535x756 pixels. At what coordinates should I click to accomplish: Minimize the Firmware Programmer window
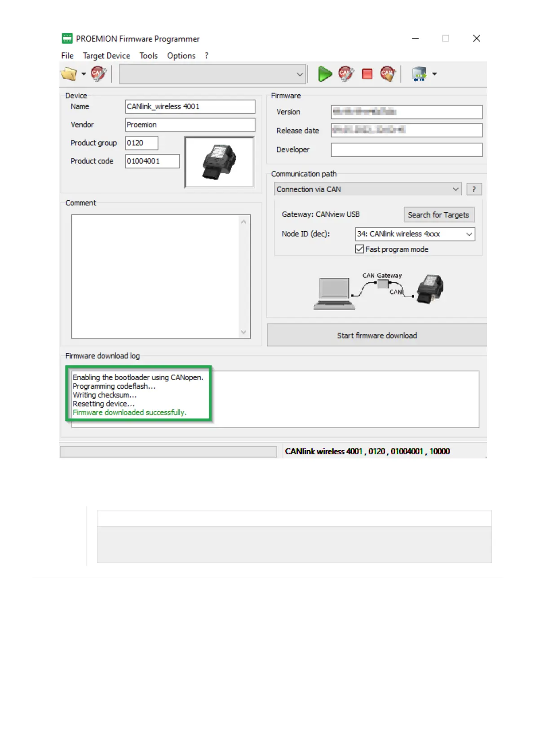point(416,39)
